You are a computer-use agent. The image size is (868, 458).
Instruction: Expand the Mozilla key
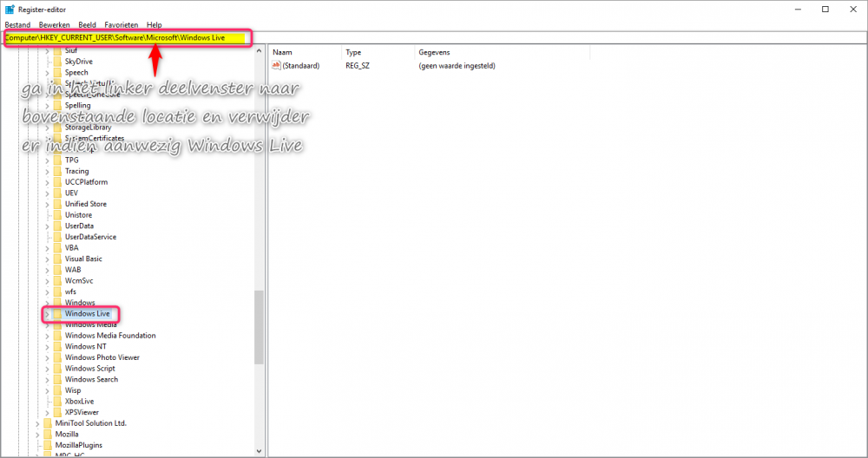point(37,435)
